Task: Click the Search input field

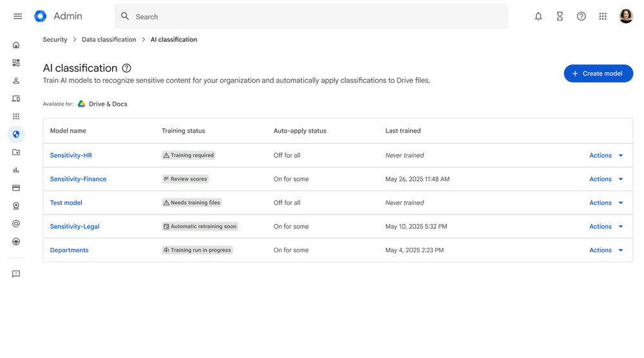Action: click(x=316, y=17)
